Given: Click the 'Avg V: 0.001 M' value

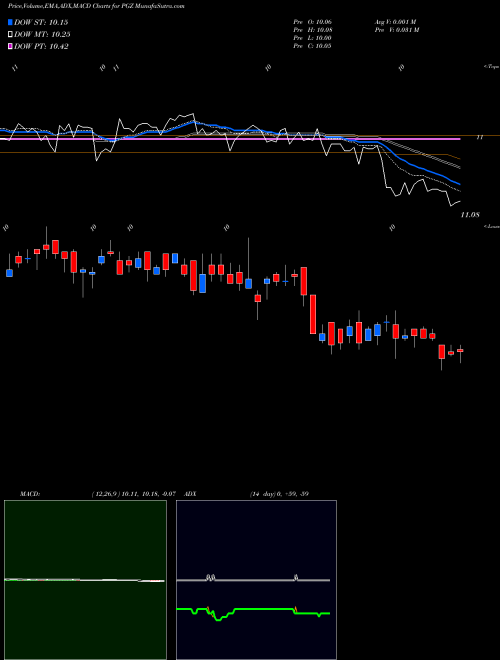Looking at the screenshot, I should pos(395,22).
